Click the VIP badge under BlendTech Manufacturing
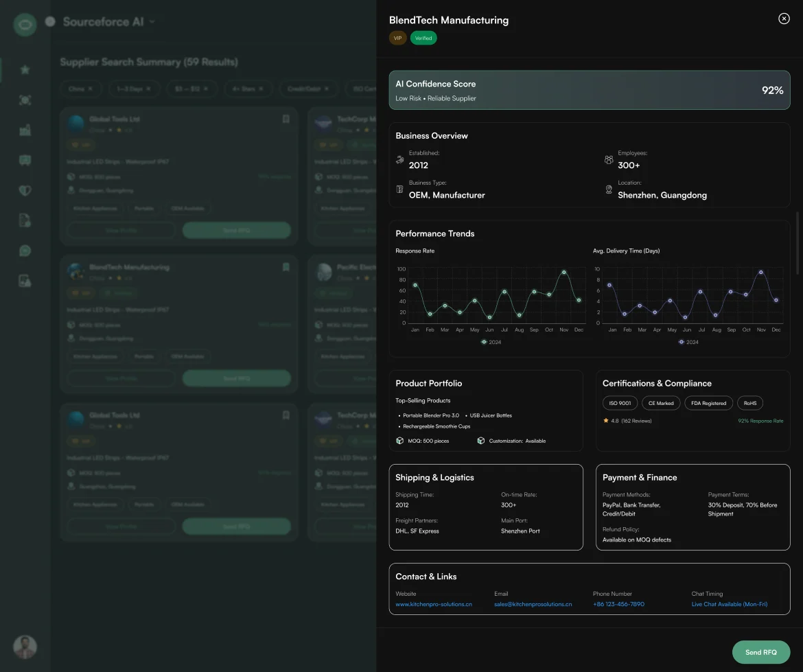803x672 pixels. (397, 38)
